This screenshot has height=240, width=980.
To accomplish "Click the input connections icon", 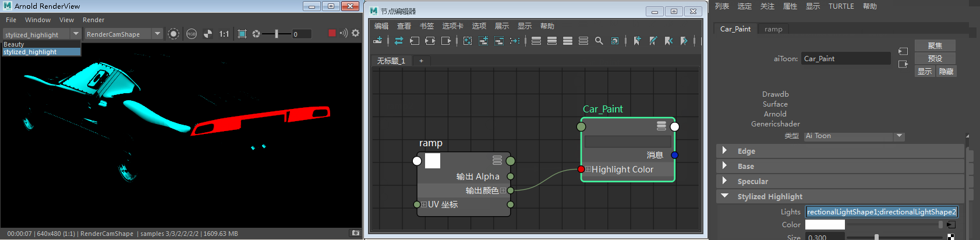I will click(415, 41).
